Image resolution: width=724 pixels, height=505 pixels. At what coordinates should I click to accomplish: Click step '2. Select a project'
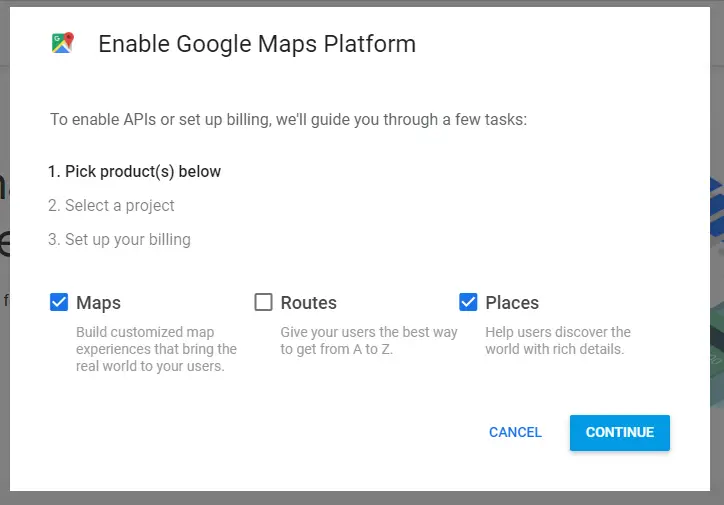[x=111, y=205]
